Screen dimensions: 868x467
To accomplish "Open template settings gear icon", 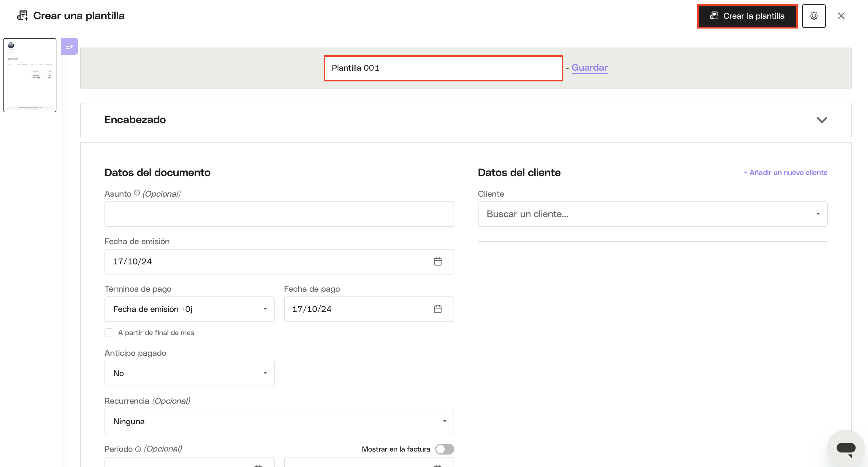I will pyautogui.click(x=813, y=16).
